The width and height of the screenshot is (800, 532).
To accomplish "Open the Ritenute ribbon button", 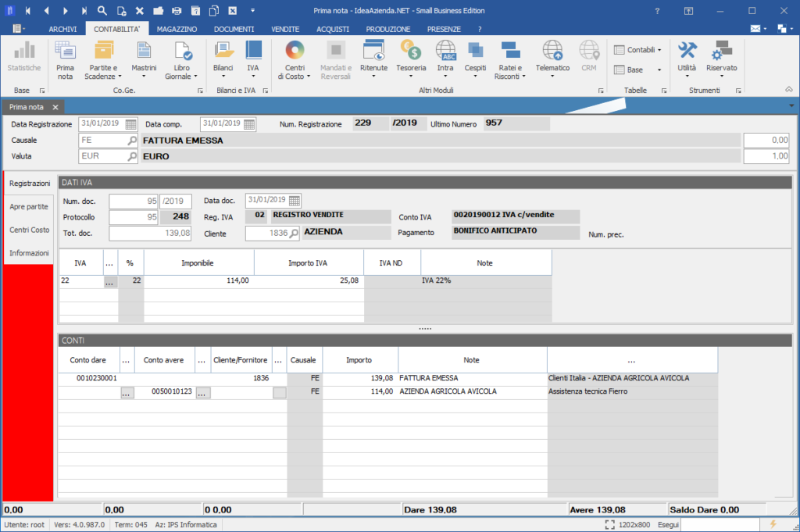I will [x=373, y=60].
